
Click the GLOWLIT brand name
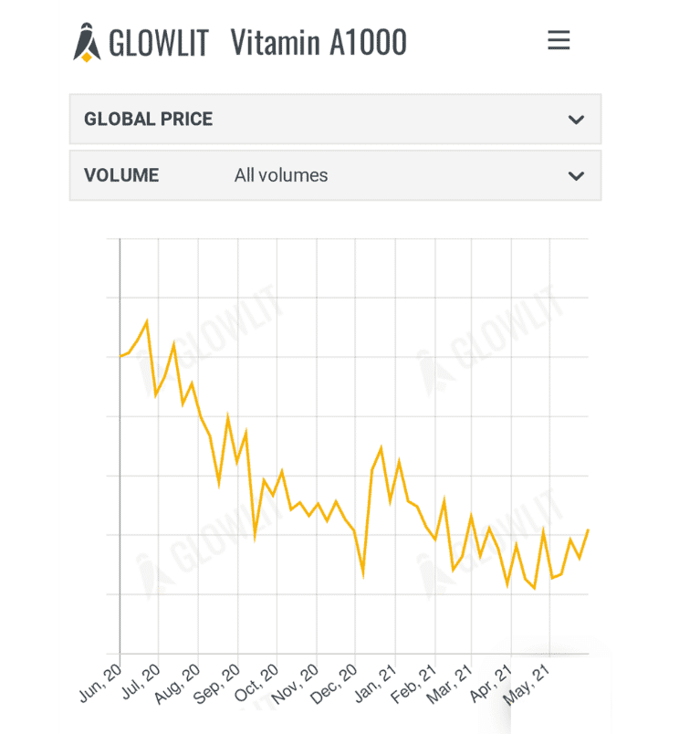coord(159,42)
